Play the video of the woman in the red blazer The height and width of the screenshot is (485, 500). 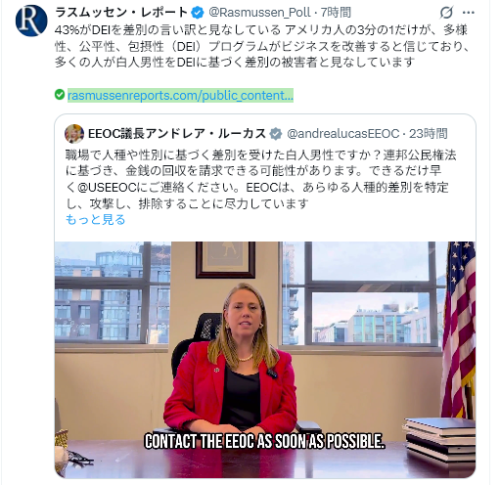coord(265,359)
